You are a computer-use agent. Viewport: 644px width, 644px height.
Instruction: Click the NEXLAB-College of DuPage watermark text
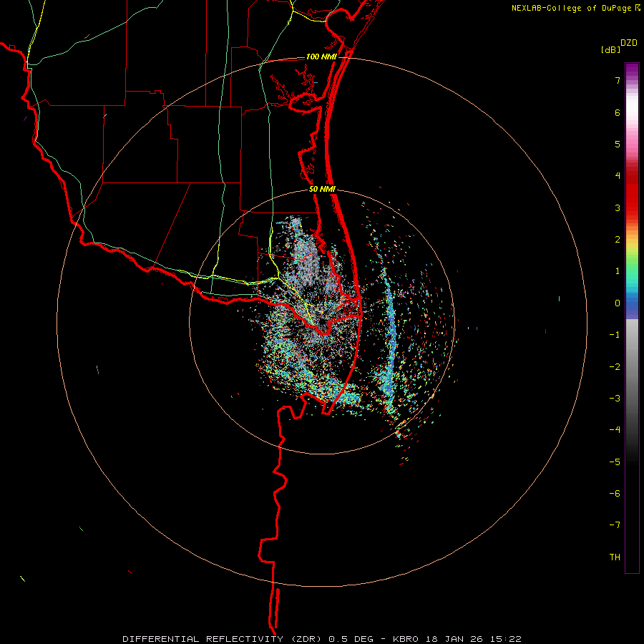pyautogui.click(x=571, y=8)
